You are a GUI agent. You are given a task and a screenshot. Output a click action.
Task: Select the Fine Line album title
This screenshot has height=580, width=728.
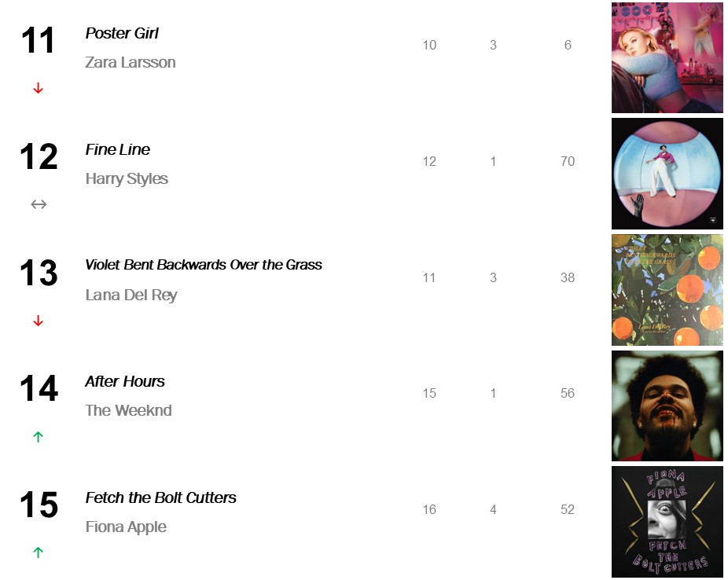(x=117, y=149)
